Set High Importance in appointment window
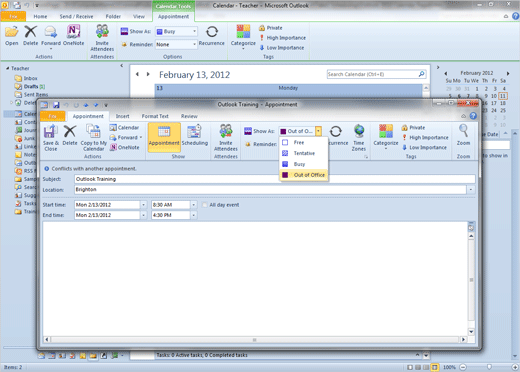The height and width of the screenshot is (372, 520). (x=425, y=137)
